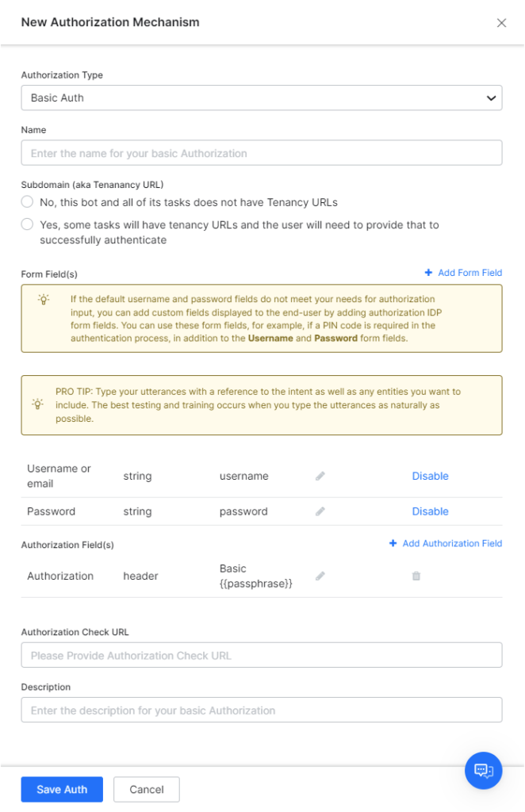
Task: Click Save Auth
Action: pos(61,790)
